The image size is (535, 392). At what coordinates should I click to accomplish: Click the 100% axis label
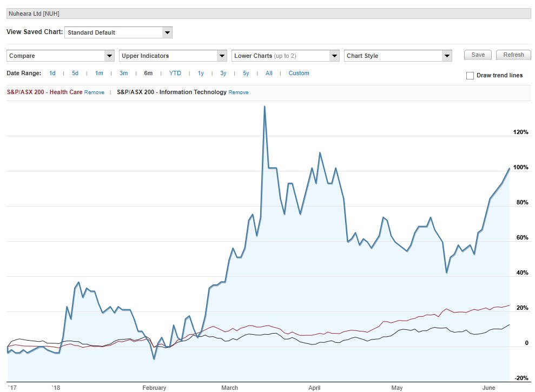[521, 167]
